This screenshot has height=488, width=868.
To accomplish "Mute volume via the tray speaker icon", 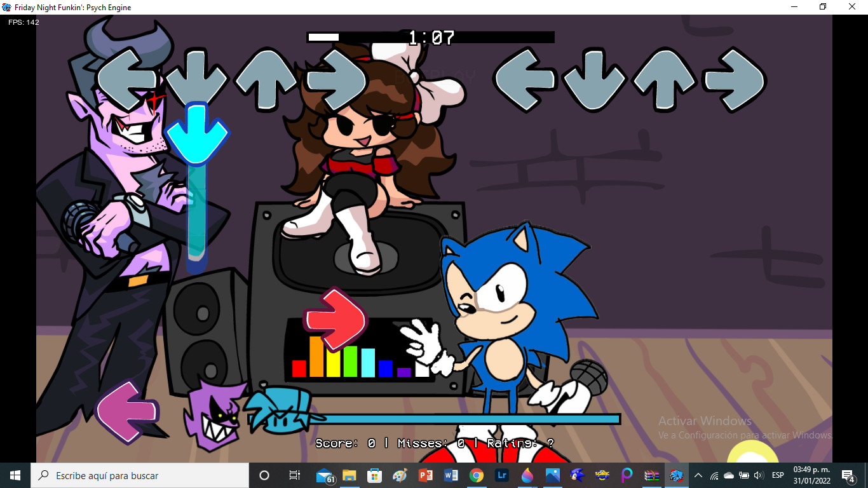I will (759, 475).
